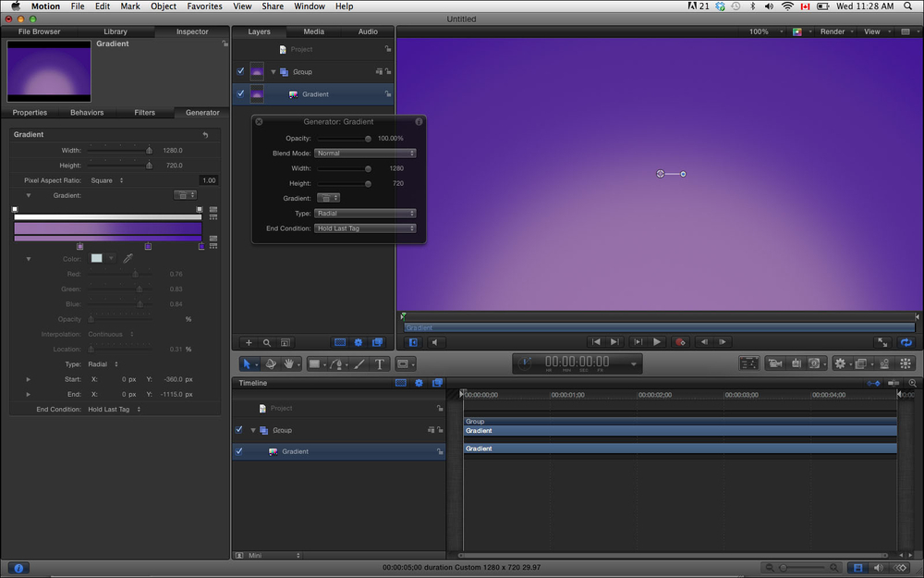The width and height of the screenshot is (924, 578).
Task: Toggle the Gradient track checkbox in the Timeline
Action: (239, 451)
